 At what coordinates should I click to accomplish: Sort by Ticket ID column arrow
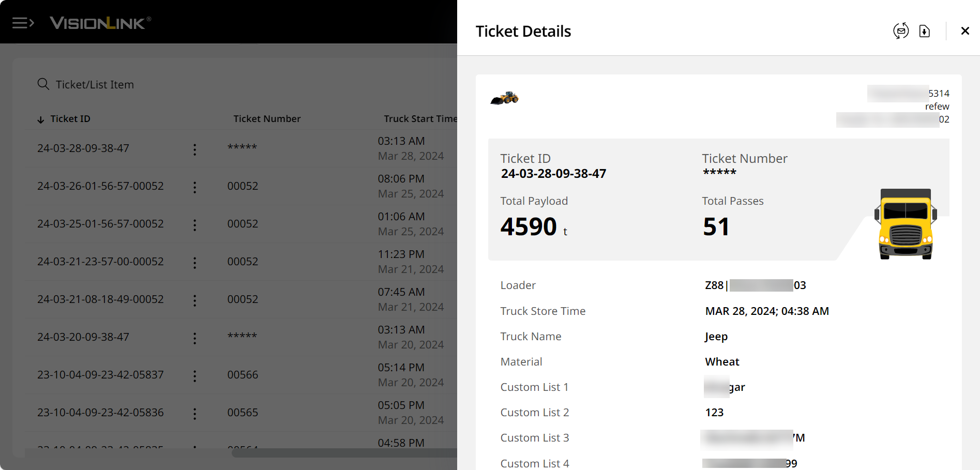tap(41, 119)
